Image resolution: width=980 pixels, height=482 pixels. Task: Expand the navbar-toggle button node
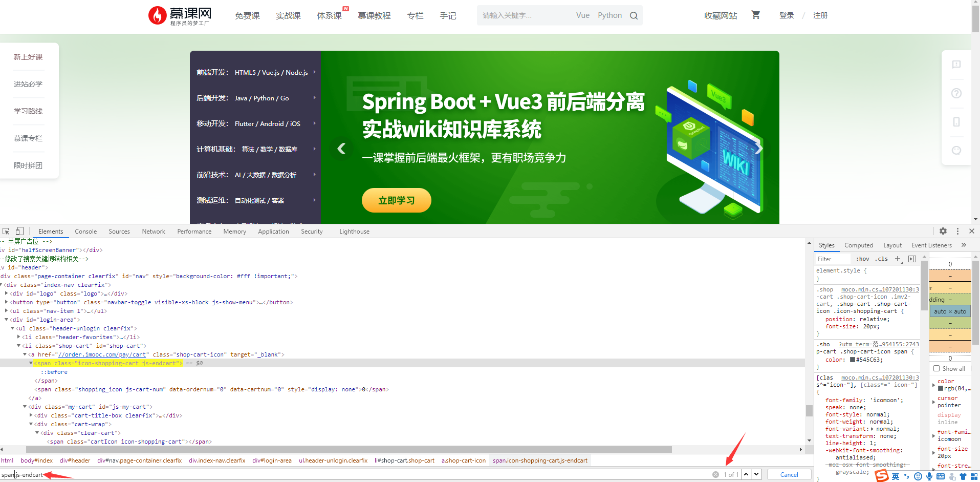(6, 302)
